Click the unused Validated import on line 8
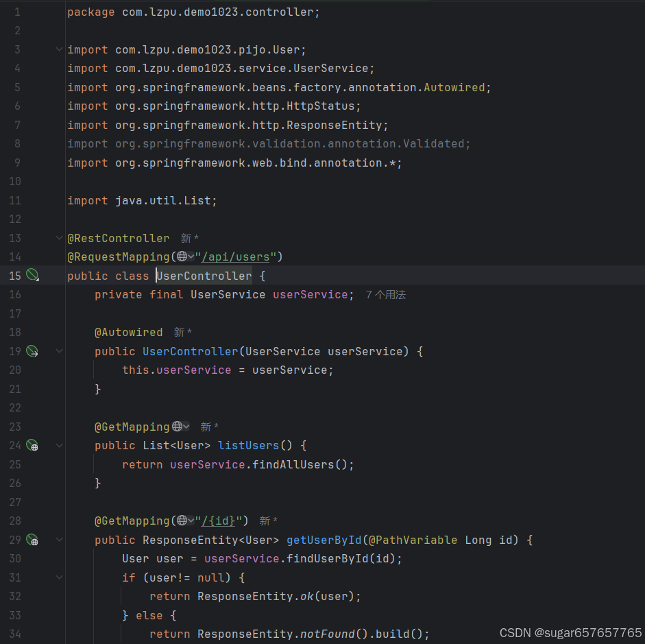Image resolution: width=645 pixels, height=644 pixels. (x=269, y=143)
